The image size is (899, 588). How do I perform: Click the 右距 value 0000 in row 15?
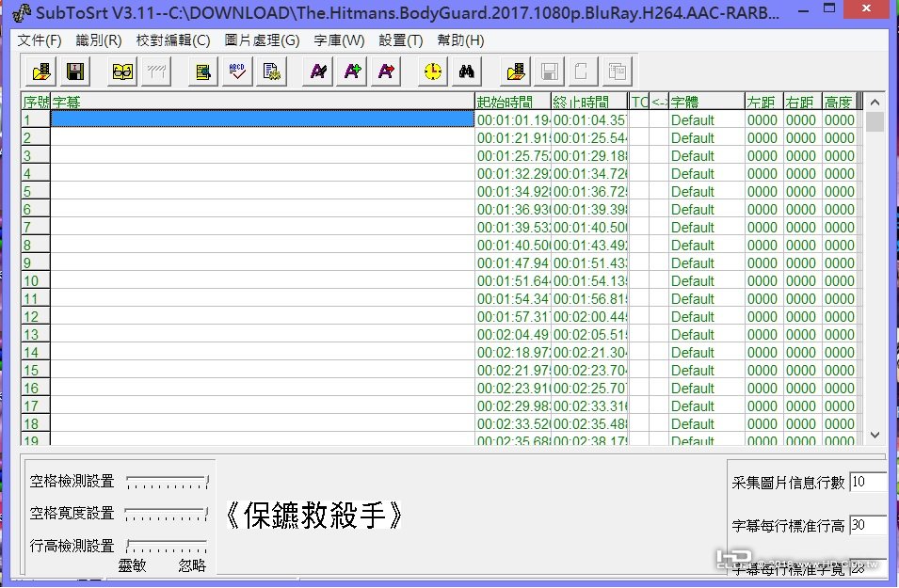(803, 370)
